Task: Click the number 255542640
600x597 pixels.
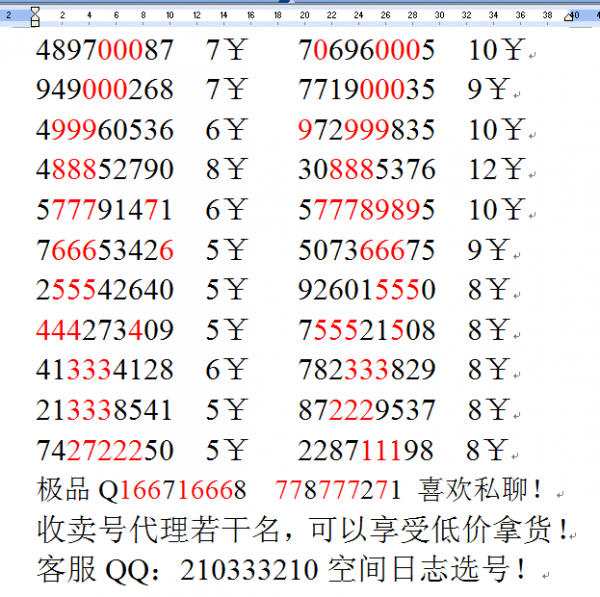Action: 104,290
